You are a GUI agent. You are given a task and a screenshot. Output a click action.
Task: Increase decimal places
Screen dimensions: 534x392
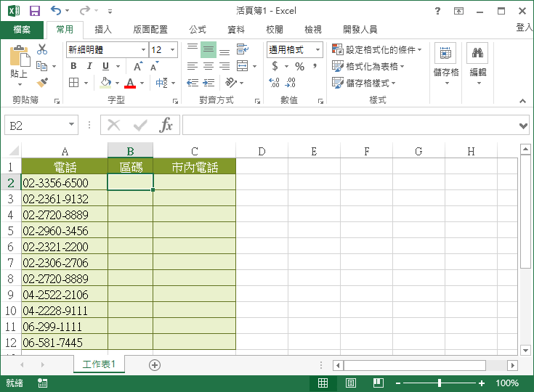(x=274, y=83)
